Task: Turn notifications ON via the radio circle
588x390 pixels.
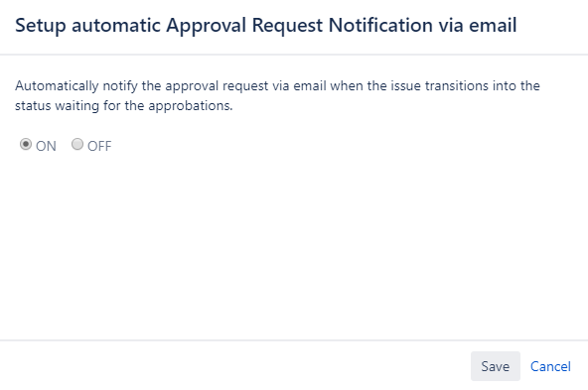Action: pyautogui.click(x=26, y=144)
